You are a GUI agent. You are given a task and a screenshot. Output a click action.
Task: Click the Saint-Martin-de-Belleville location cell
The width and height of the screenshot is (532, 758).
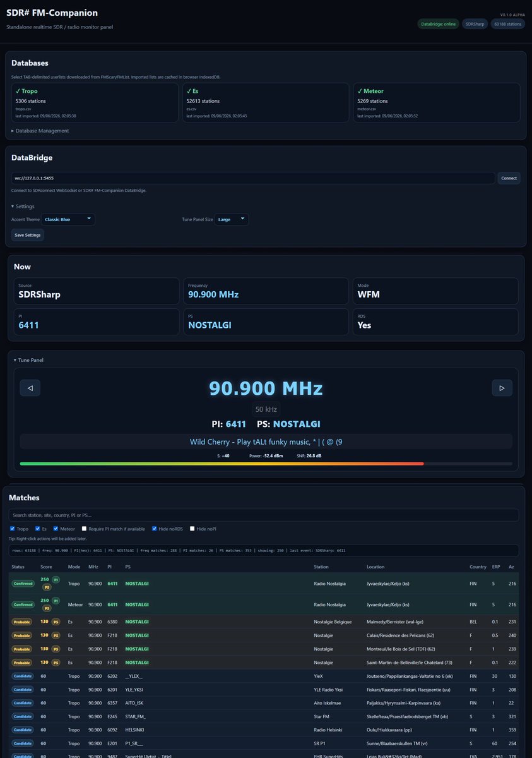point(410,662)
